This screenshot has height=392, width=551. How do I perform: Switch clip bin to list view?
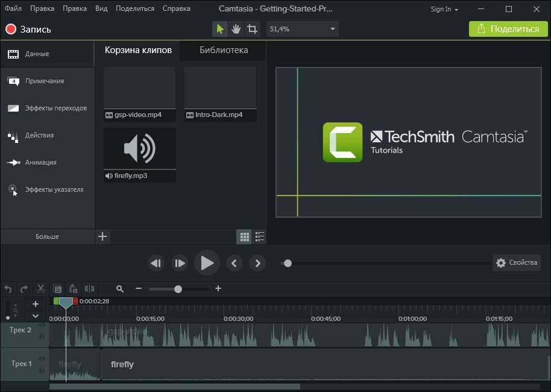(x=260, y=237)
